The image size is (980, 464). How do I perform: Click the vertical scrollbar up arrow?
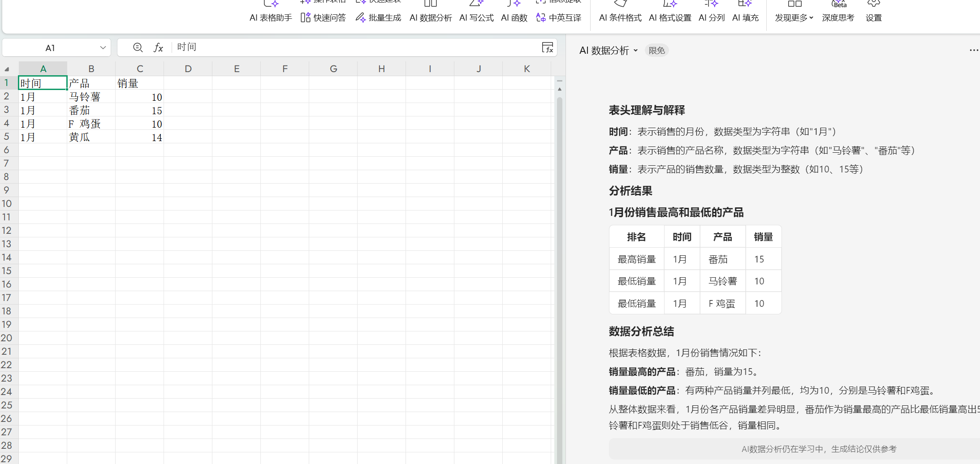(560, 90)
